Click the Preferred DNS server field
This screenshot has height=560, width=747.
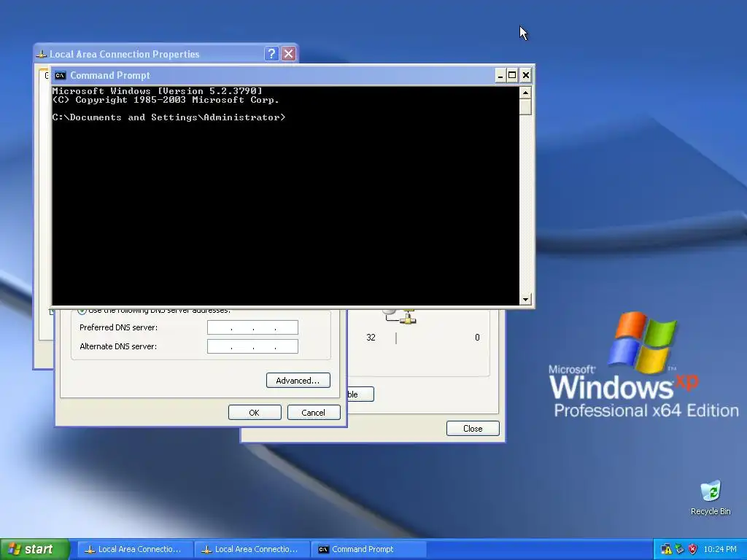pyautogui.click(x=252, y=327)
